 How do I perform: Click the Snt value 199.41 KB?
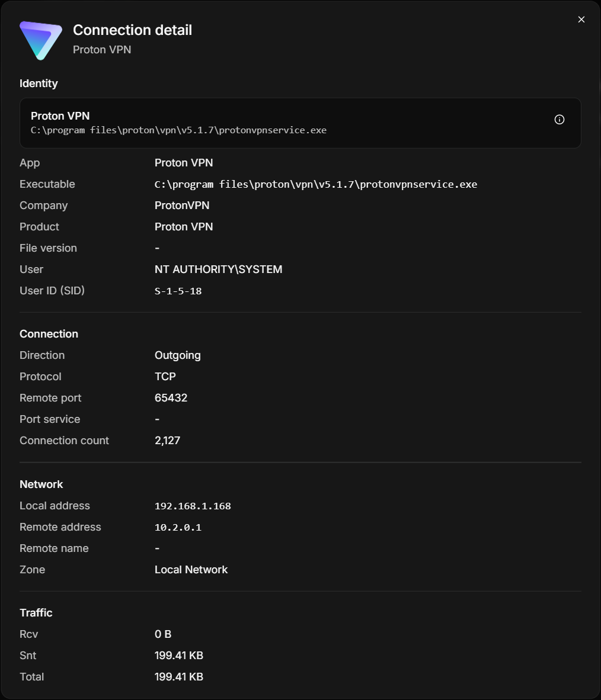coord(179,656)
